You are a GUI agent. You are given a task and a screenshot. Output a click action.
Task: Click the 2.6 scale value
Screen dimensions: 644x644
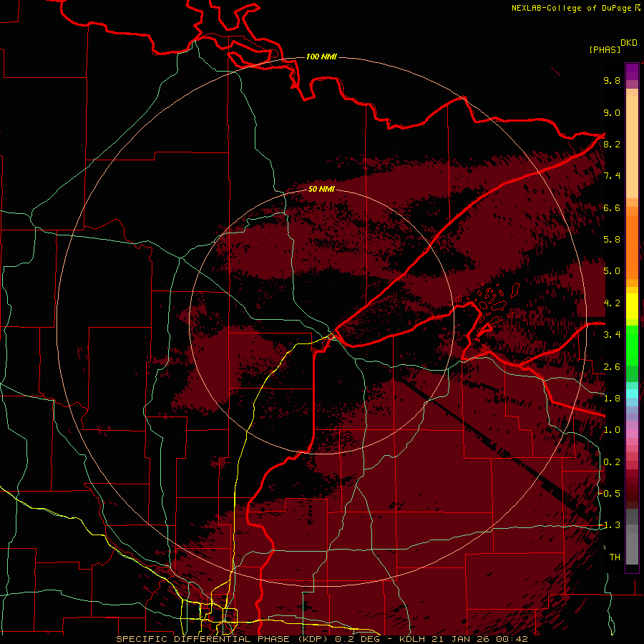612,367
